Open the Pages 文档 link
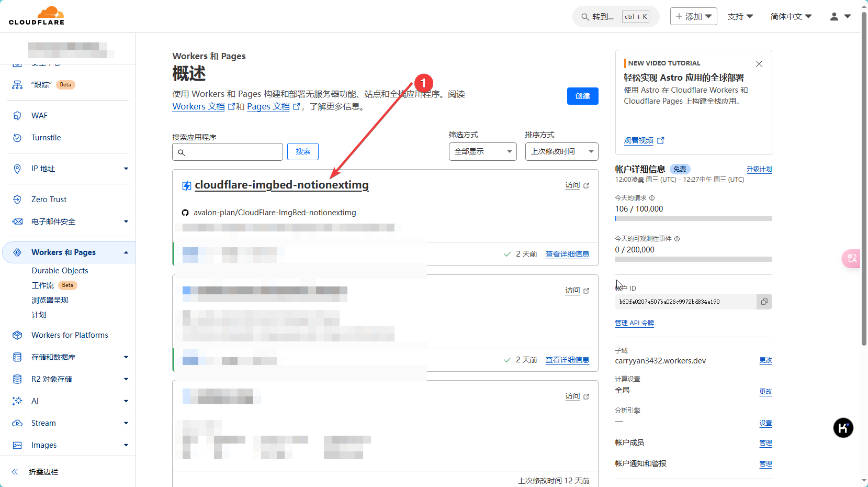Image resolution: width=868 pixels, height=487 pixels. [268, 106]
